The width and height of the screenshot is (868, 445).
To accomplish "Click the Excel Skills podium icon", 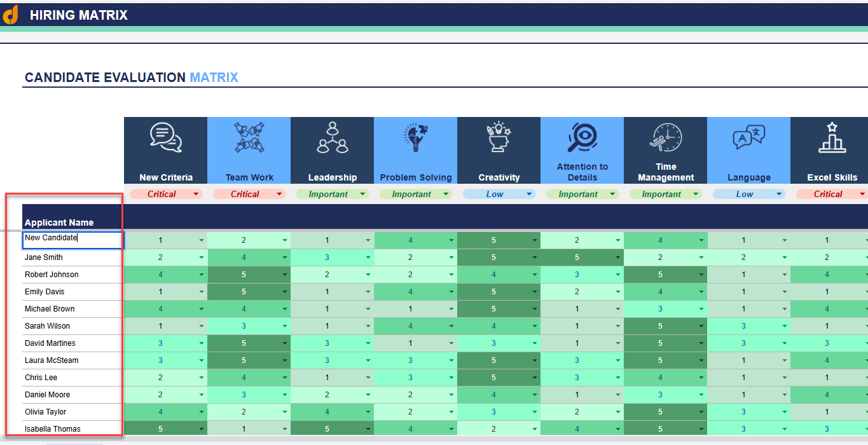I will point(832,139).
